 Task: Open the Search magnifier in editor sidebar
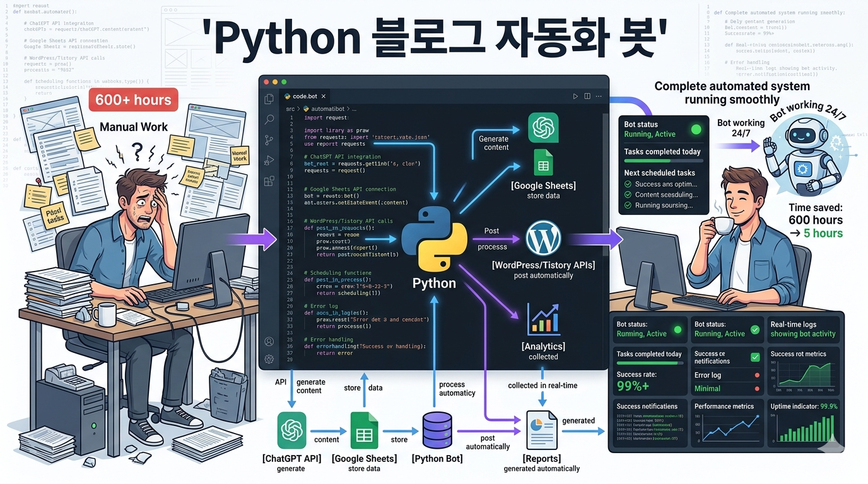click(x=269, y=119)
